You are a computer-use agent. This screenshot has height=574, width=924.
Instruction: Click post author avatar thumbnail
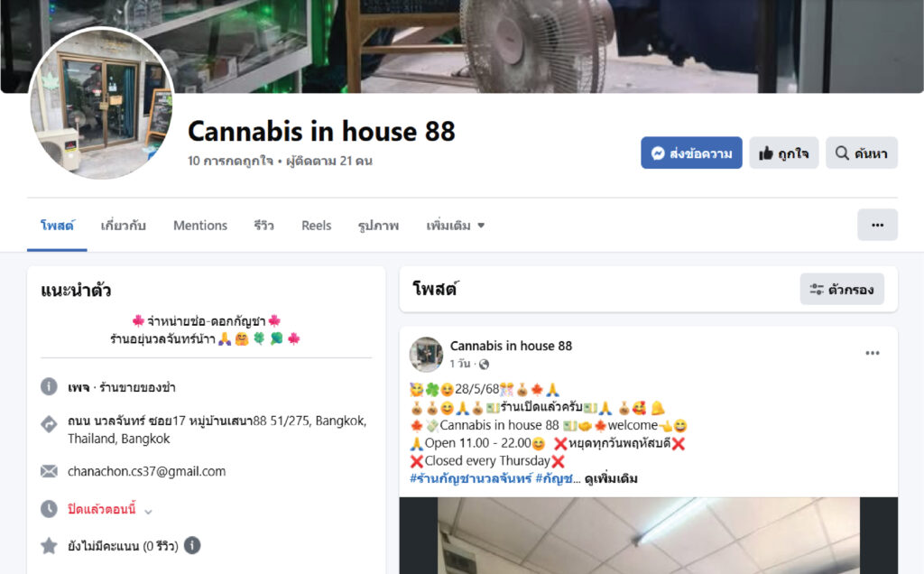coord(426,354)
